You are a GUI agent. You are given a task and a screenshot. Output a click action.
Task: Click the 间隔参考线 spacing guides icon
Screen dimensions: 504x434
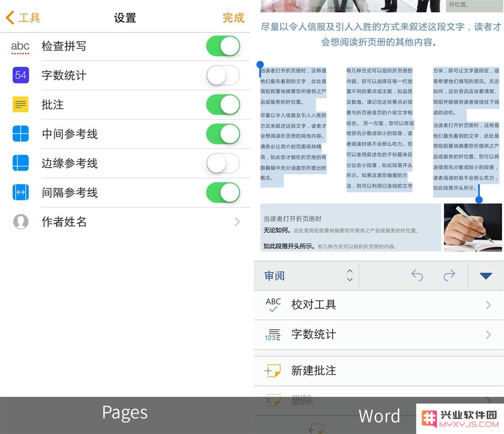click(x=21, y=192)
